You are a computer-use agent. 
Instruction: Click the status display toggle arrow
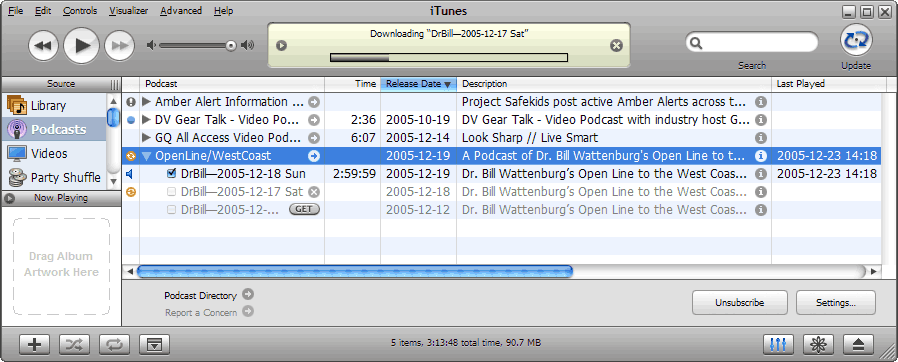281,46
